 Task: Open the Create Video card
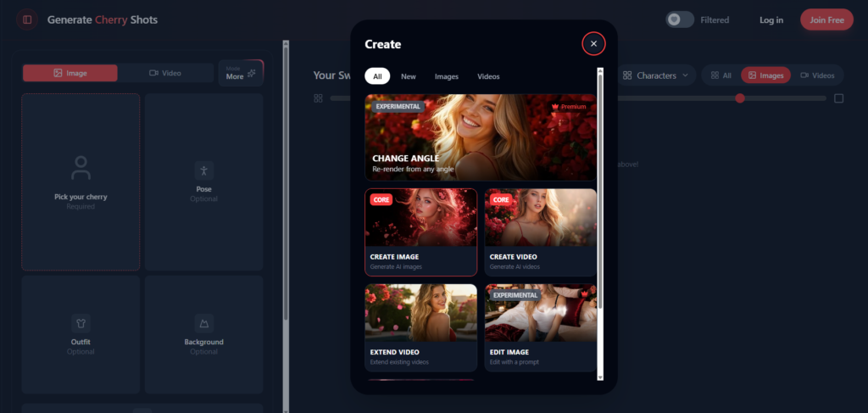(541, 232)
